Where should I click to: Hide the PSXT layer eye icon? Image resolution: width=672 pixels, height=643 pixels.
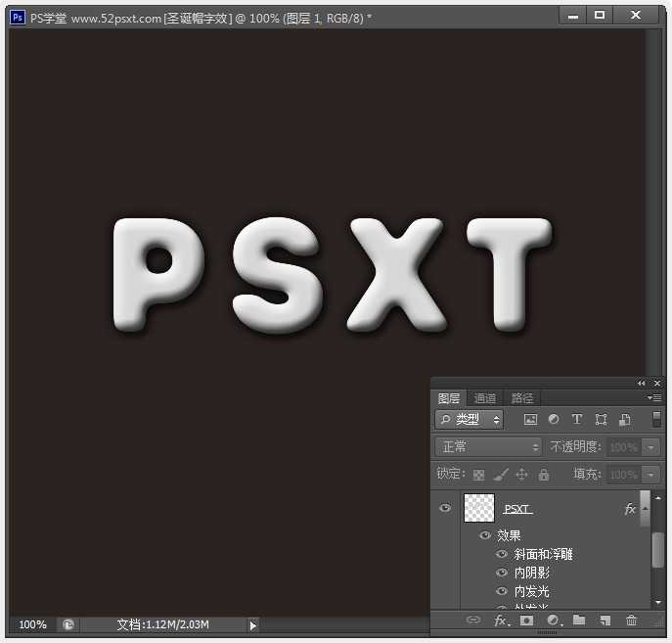tap(445, 508)
